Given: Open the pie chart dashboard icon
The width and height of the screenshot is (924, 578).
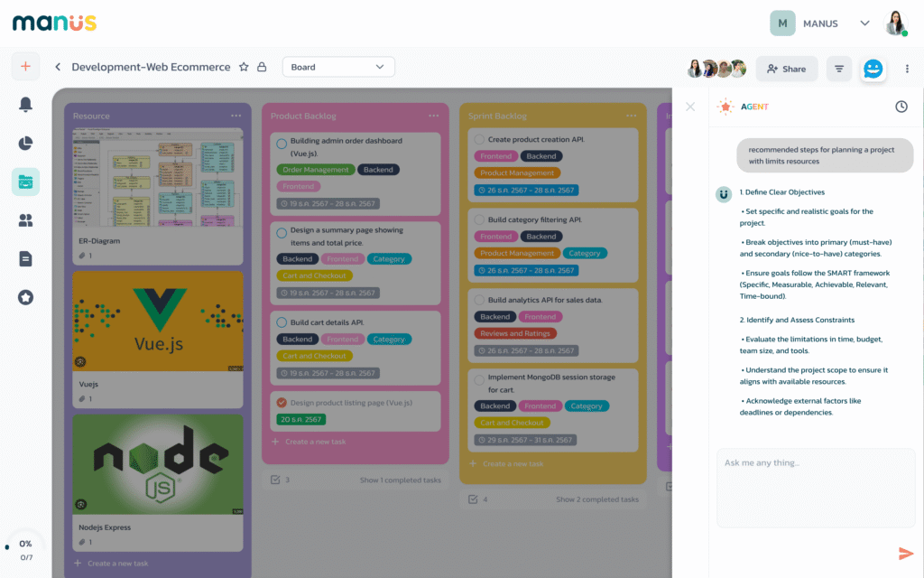Looking at the screenshot, I should point(25,144).
